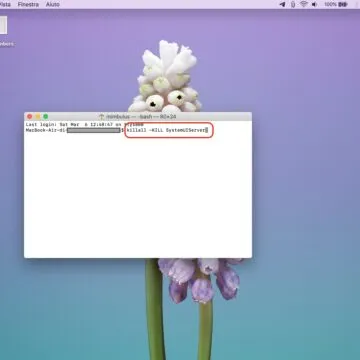Open the Wi-Fi status menu
The image size is (360, 360).
304,4
